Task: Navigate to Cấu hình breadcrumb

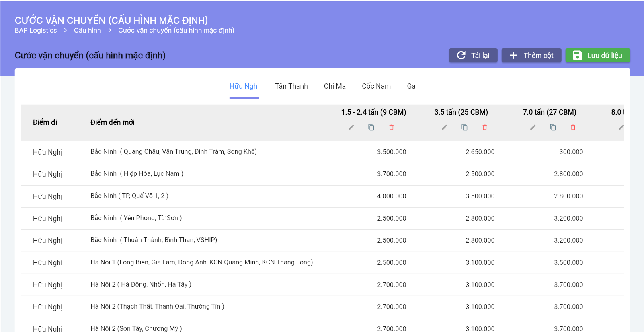Action: tap(87, 31)
